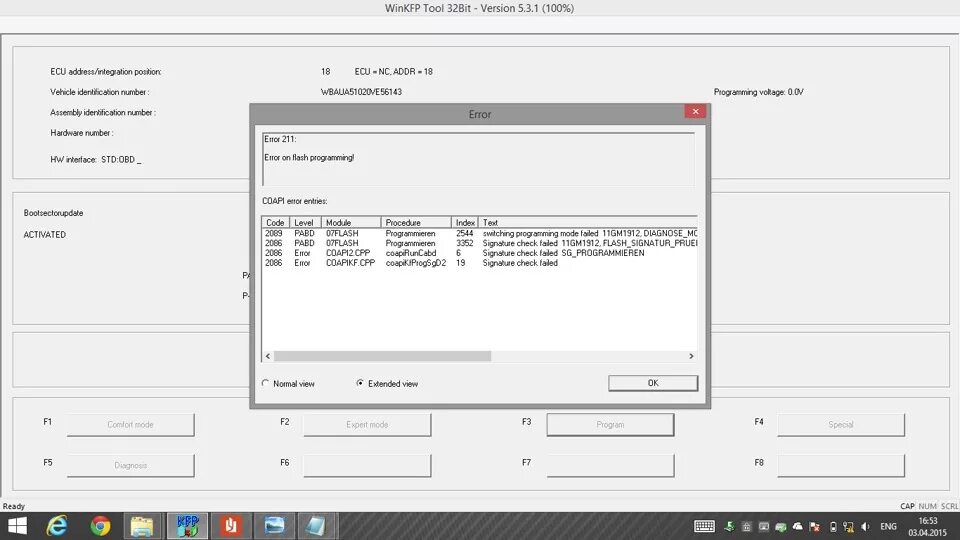The height and width of the screenshot is (540, 960).
Task: Open Internet Explorer from taskbar
Action: click(x=57, y=526)
